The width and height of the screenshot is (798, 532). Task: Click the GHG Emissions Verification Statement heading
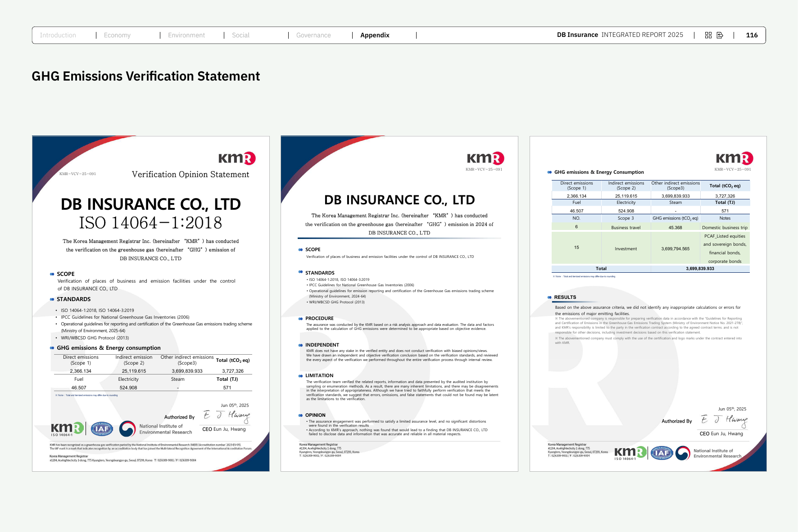pos(146,76)
